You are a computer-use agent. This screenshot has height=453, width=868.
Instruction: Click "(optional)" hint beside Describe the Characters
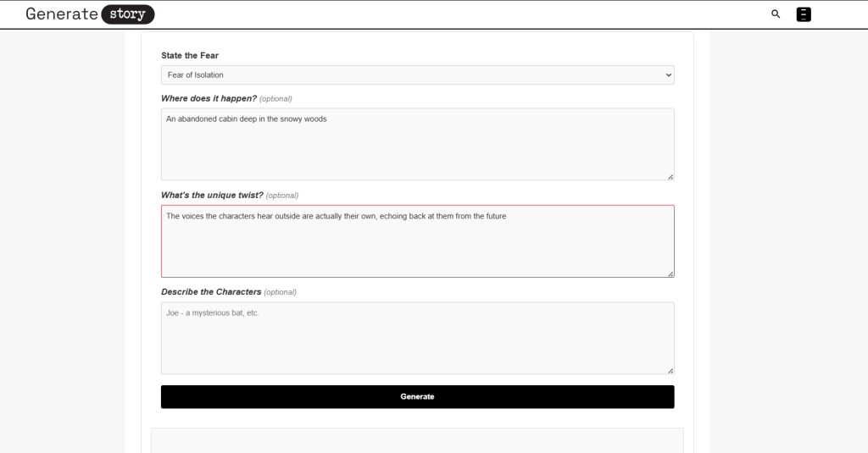coord(281,292)
